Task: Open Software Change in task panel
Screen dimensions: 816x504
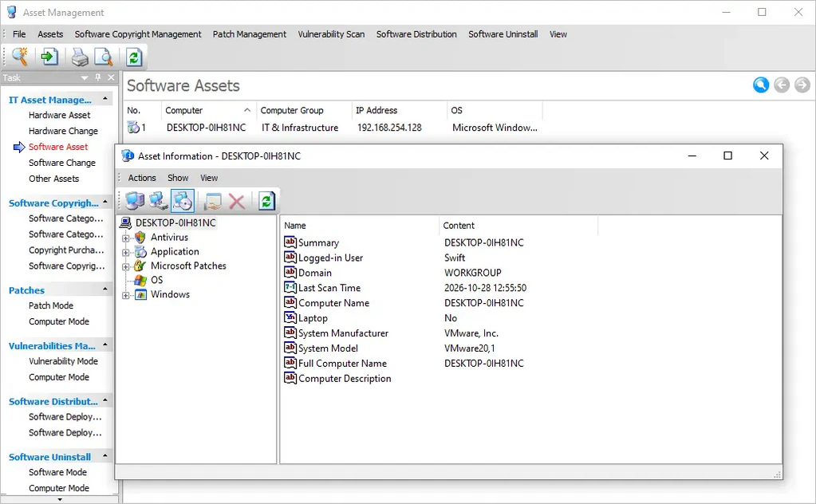Action: pos(62,163)
